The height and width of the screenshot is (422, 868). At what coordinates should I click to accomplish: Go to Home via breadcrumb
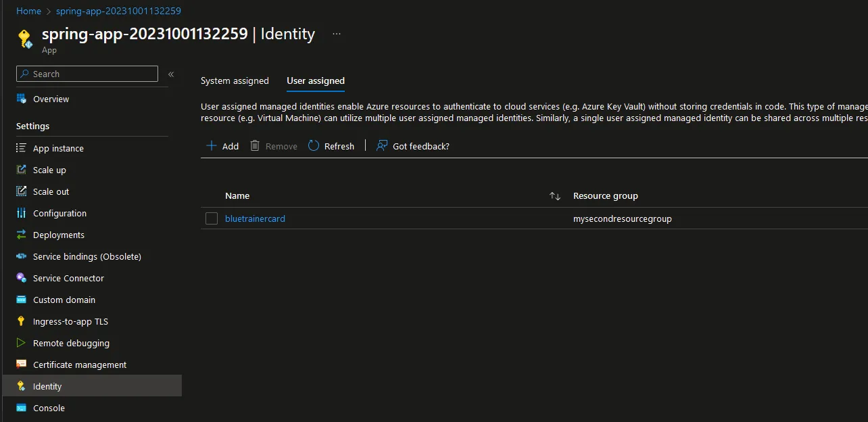point(28,11)
